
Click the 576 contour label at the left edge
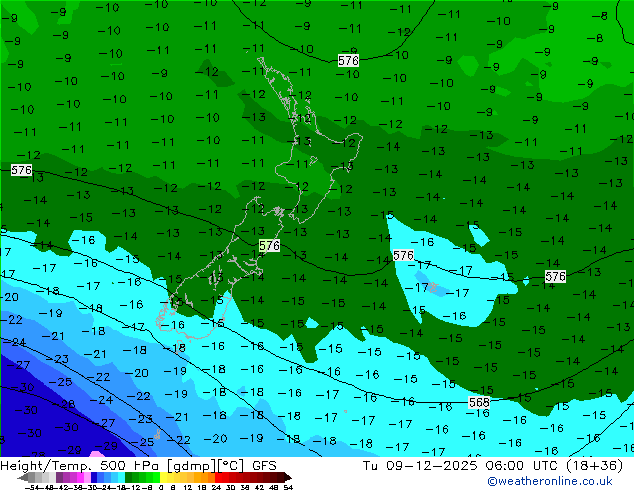click(x=21, y=170)
